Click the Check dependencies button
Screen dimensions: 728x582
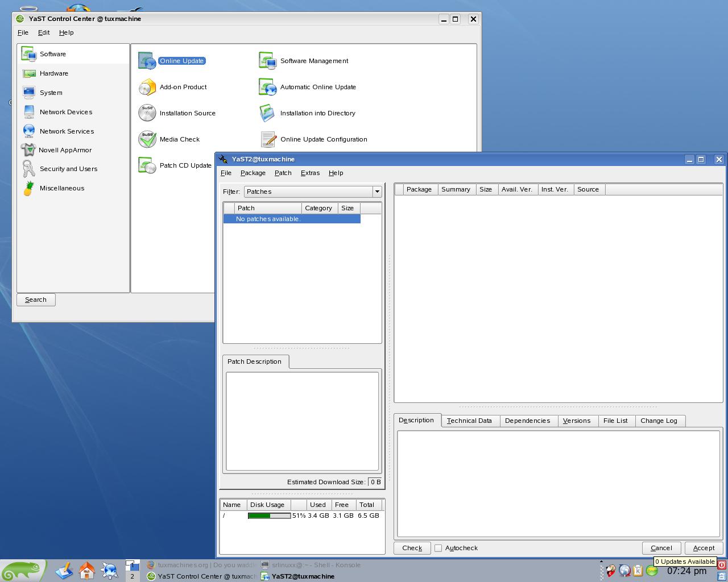tap(412, 548)
